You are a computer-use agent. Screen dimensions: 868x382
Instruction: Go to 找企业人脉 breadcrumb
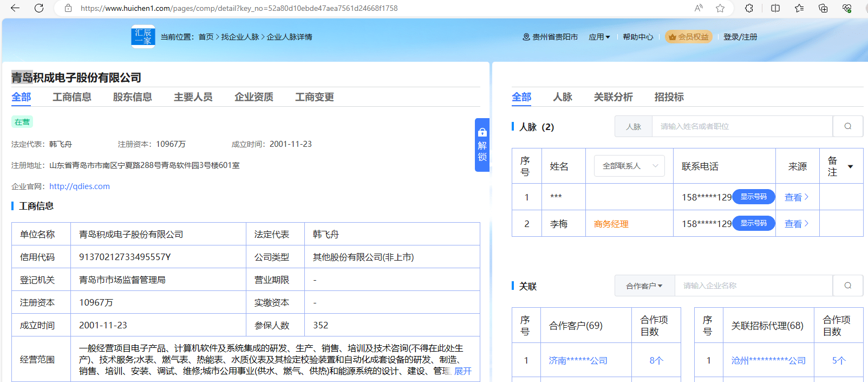coord(240,37)
